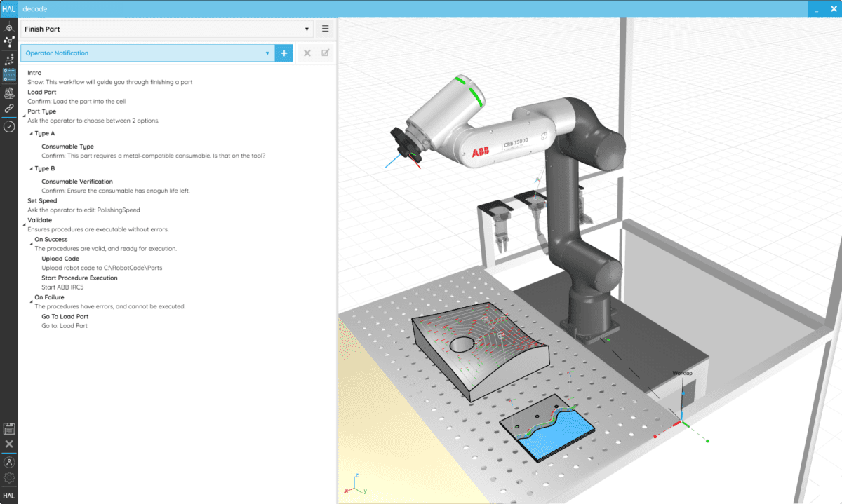
Task: Collapse the Validate tree node
Action: pyautogui.click(x=24, y=223)
